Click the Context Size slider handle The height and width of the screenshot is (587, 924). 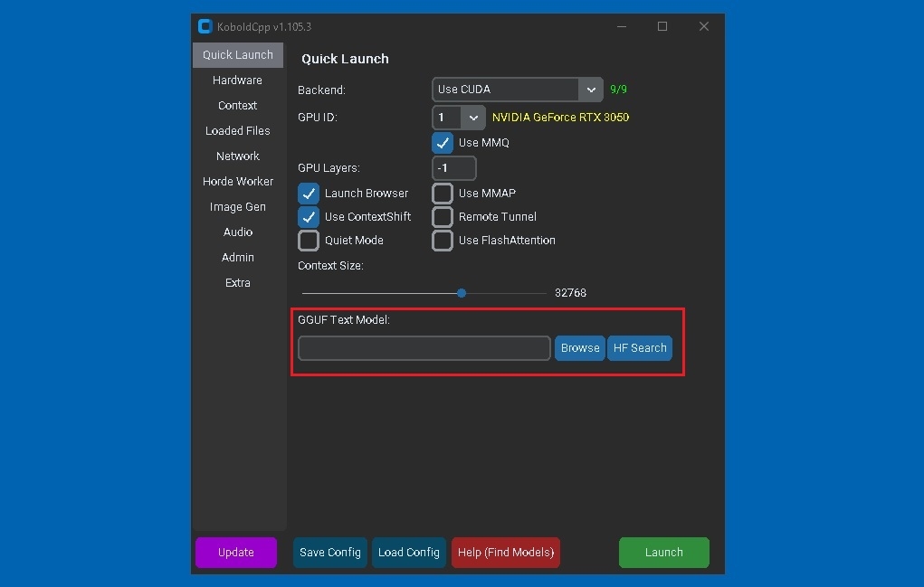(462, 293)
